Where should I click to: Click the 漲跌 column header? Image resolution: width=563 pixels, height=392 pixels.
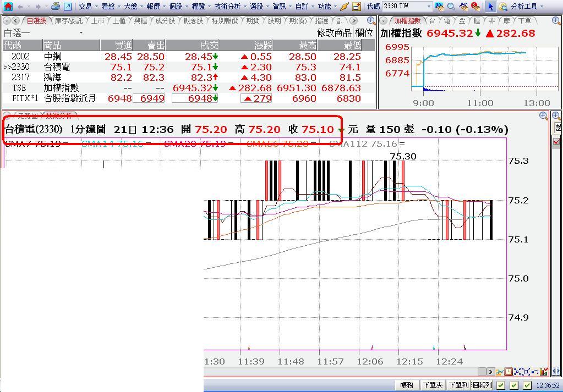pyautogui.click(x=246, y=45)
